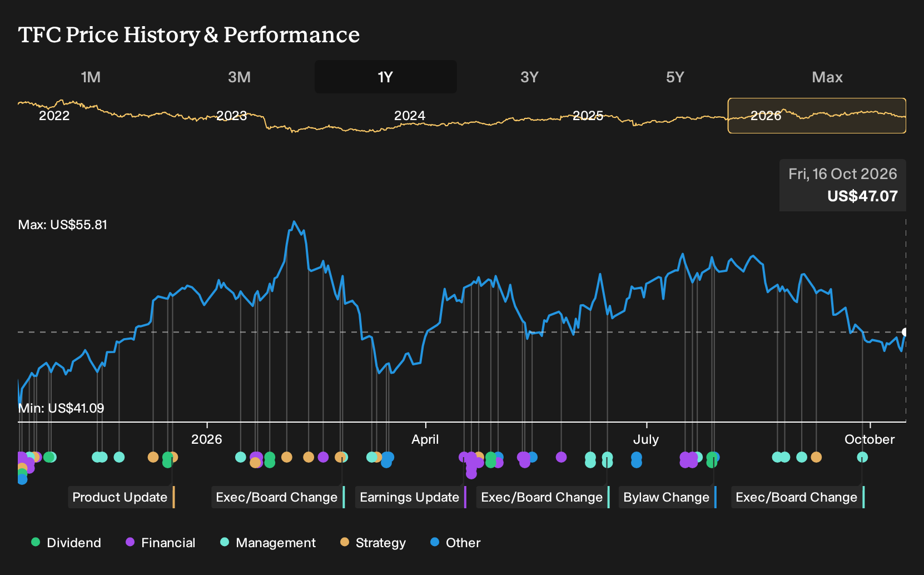Viewport: 924px width, 575px height.
Task: Click the orange Strategy dot left of October
Action: tap(816, 457)
